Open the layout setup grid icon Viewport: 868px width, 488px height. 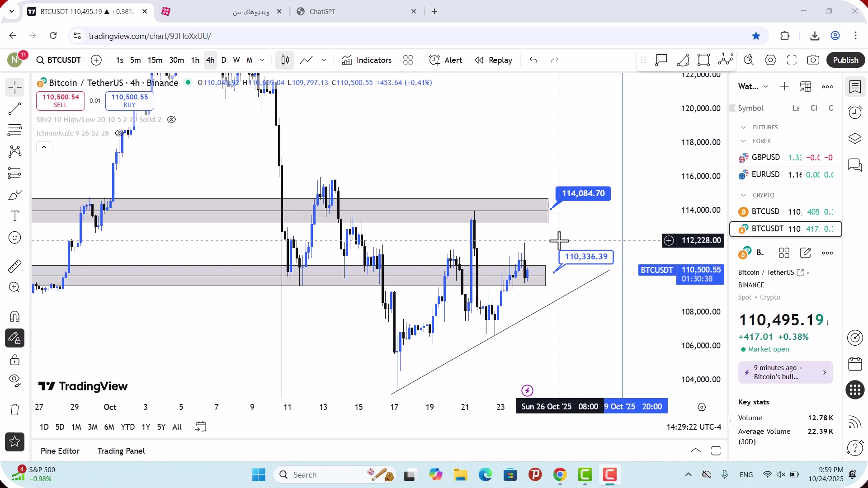tap(408, 60)
